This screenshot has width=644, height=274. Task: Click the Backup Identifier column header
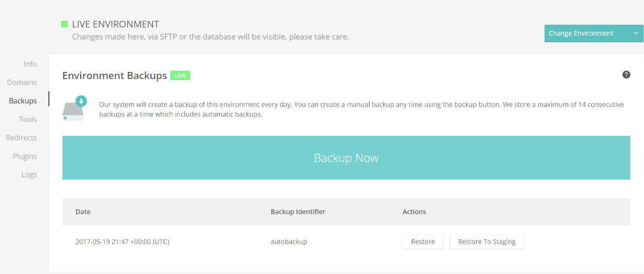point(298,212)
